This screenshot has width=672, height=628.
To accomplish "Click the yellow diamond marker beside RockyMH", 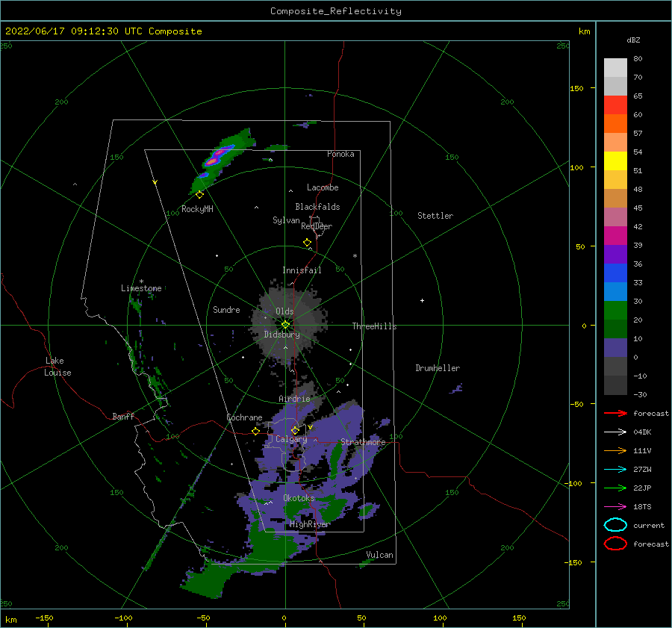I will click(199, 195).
